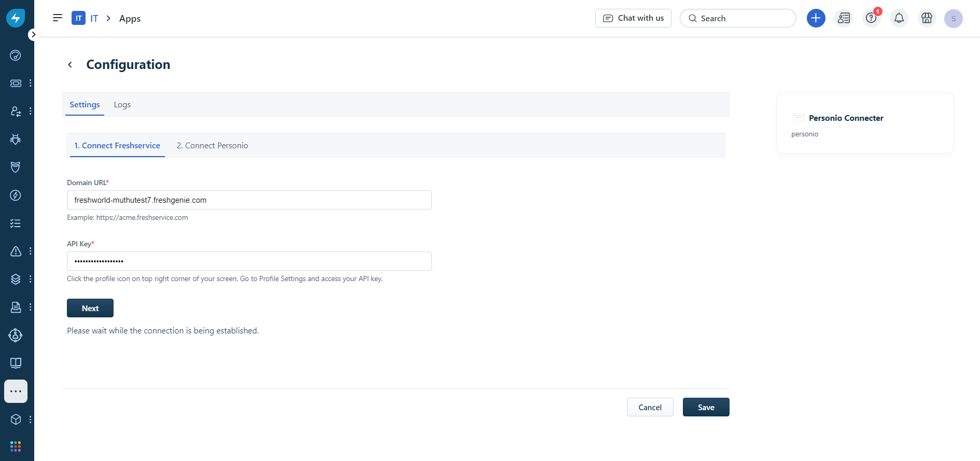Open the Releases bolt-circle icon

click(16, 195)
